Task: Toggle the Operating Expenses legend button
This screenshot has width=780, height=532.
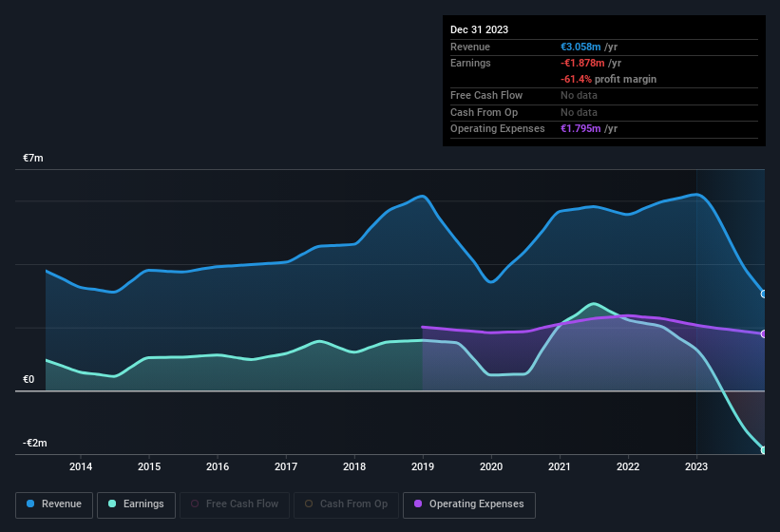Action: (469, 504)
